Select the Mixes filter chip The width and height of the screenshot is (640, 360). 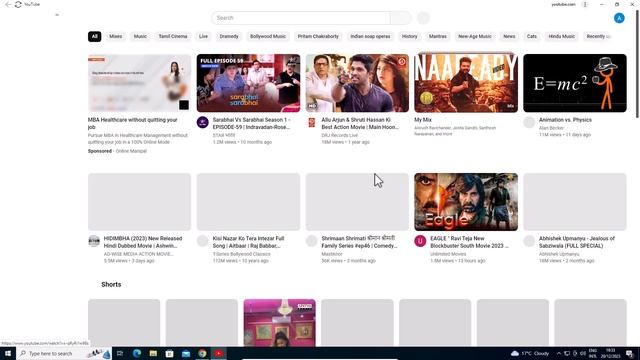116,36
